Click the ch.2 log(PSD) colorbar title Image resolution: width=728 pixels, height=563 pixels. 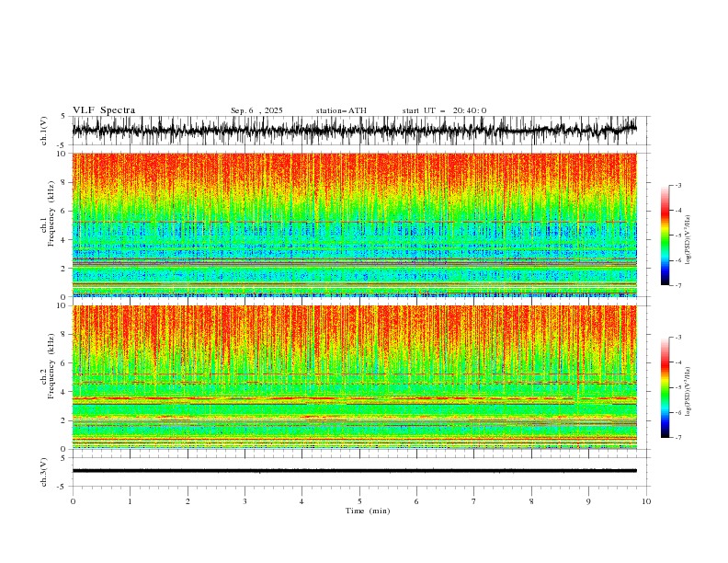[688, 391]
